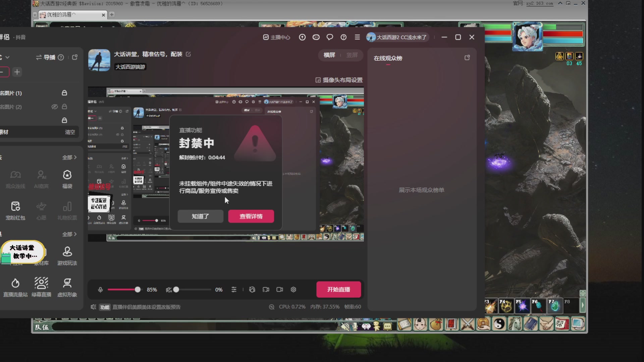The image size is (644, 362).
Task: Open 直播流量站 tool
Action: [15, 288]
